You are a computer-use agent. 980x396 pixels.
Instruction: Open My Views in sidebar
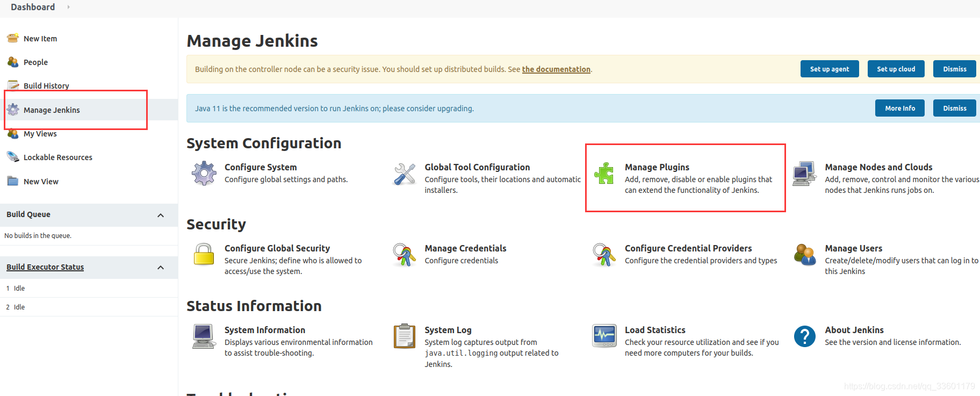(40, 134)
